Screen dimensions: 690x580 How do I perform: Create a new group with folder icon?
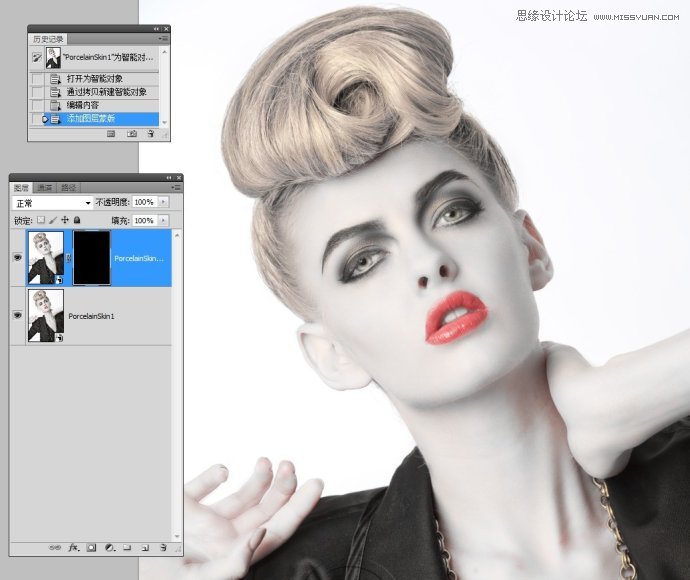tap(127, 547)
